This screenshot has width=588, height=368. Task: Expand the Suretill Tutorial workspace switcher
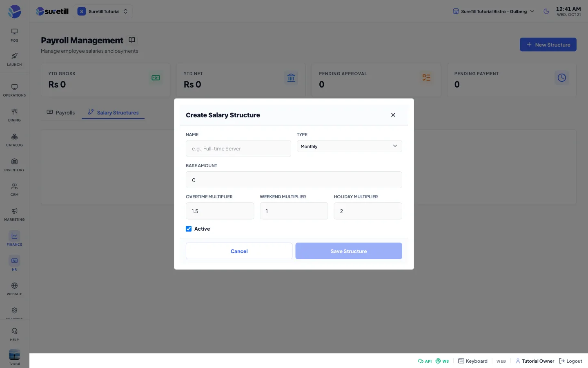(103, 11)
